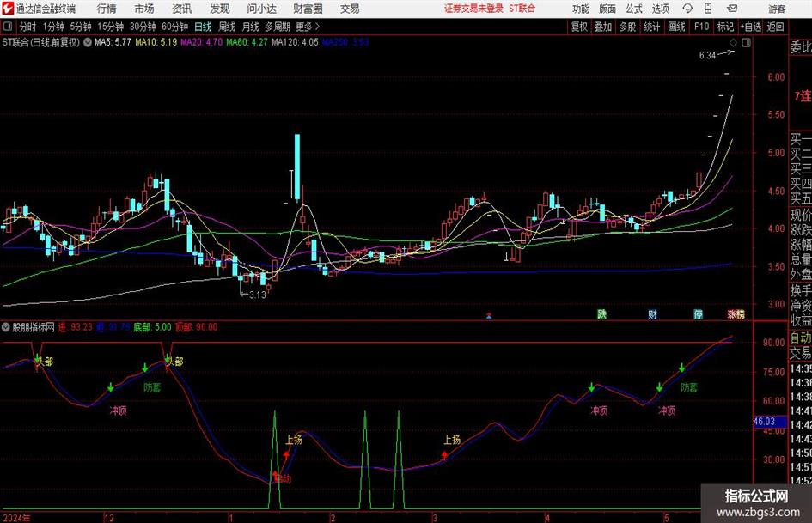Screen dimensions: 812x523
Task: Click the 财 marker icon on chart
Action: (652, 313)
